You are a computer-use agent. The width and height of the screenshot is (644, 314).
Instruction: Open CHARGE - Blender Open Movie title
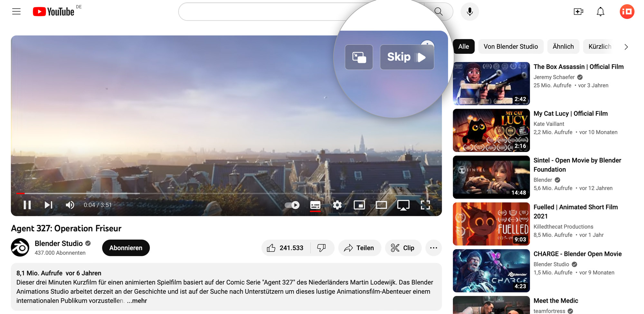point(578,254)
